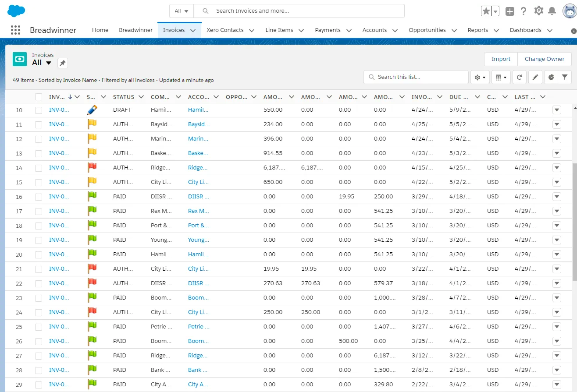The image size is (577, 392).
Task: Select the checkbox for row 17
Action: [39, 212]
